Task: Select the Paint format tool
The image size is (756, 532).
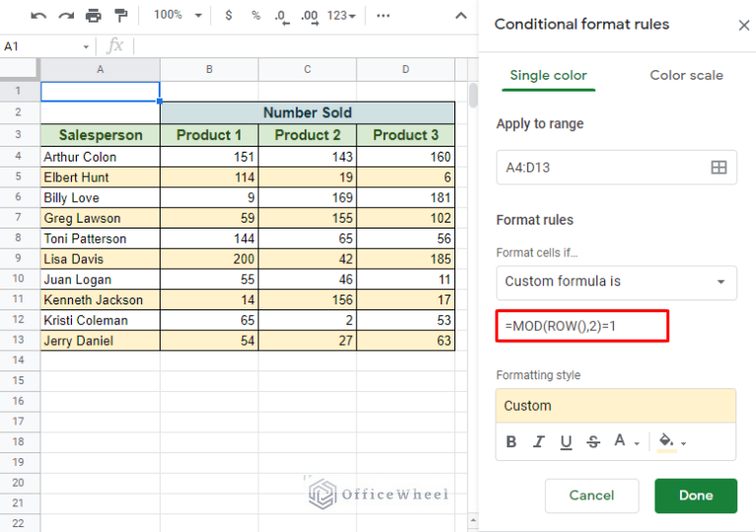Action: (x=121, y=16)
